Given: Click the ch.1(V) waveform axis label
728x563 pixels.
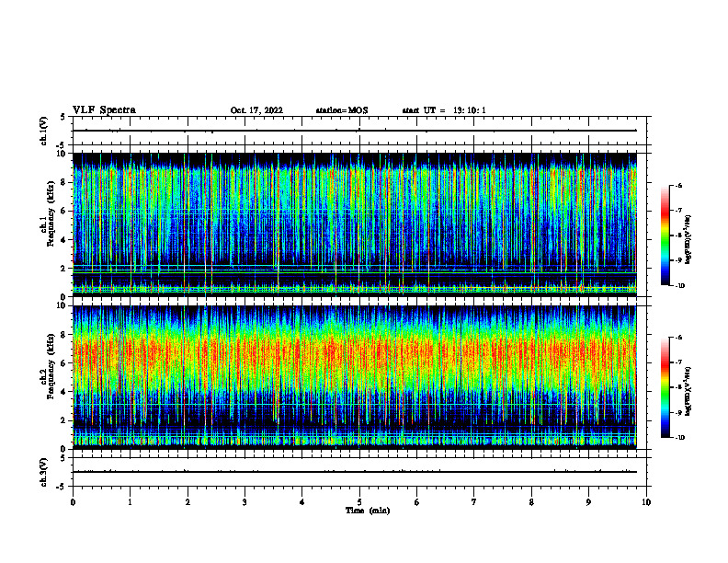Looking at the screenshot, I should pos(43,131).
